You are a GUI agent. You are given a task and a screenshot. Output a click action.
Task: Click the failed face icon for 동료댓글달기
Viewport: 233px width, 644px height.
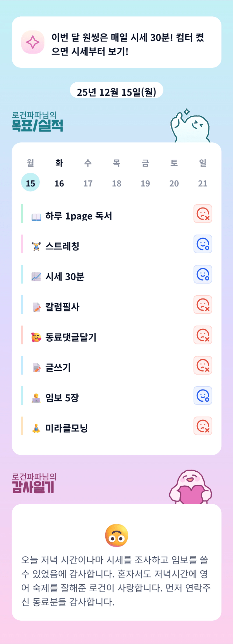point(203,335)
